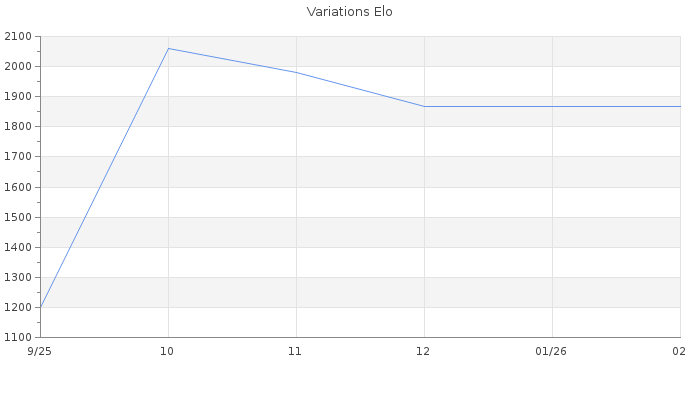Click the line's data point at month 11
700x400 pixels.
296,72
